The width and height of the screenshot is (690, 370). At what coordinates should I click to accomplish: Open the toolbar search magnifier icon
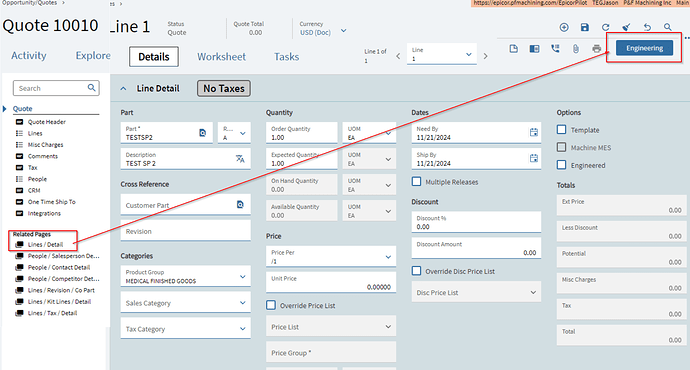(x=668, y=27)
